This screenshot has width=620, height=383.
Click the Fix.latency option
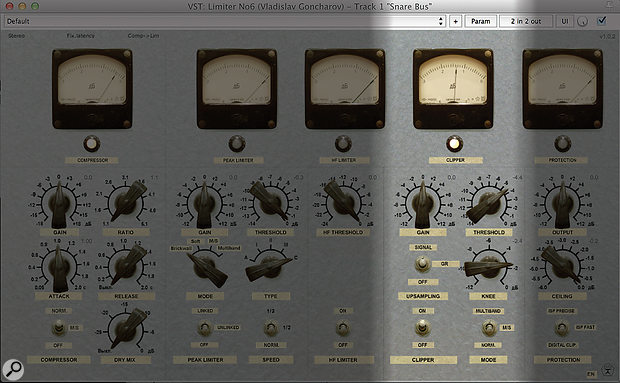point(81,36)
